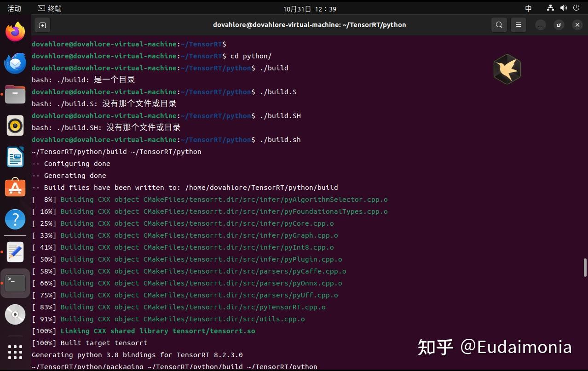Open the Help application

(x=15, y=219)
